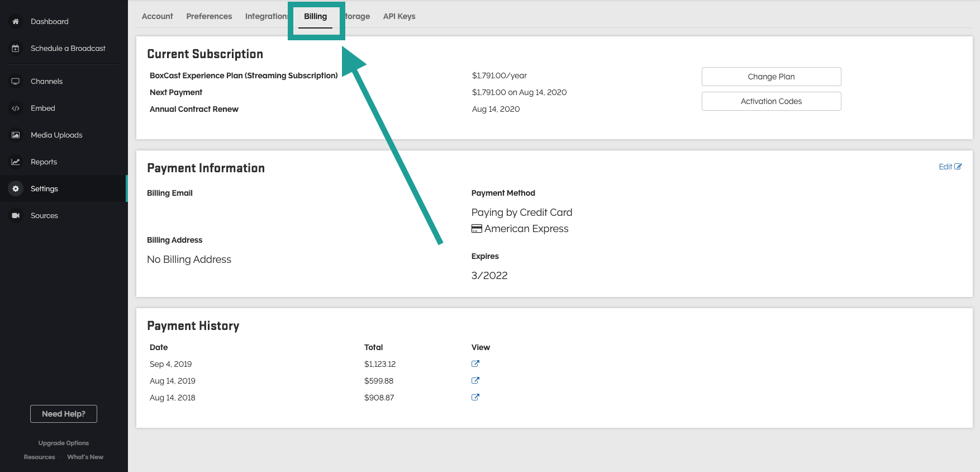Click the Schedule a Broadcast calendar icon
Viewport: 980px width, 472px height.
[16, 49]
